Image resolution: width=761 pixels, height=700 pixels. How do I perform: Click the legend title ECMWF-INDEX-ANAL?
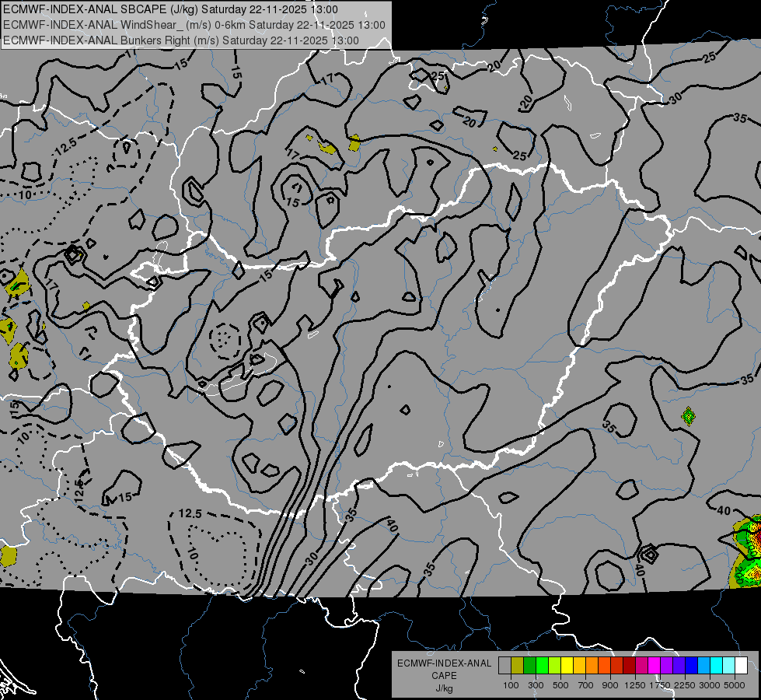(444, 663)
